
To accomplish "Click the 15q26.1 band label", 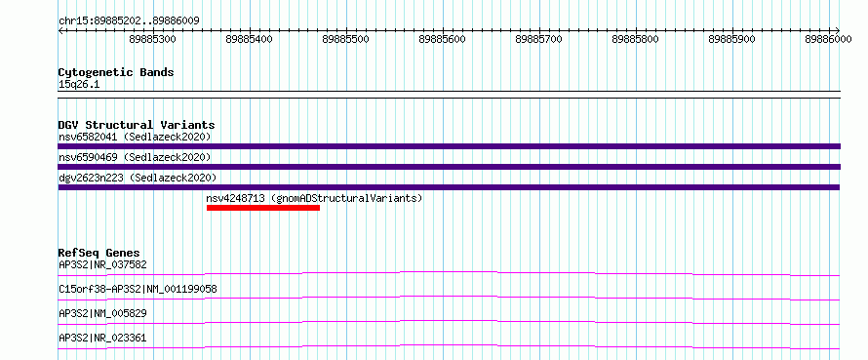I will point(79,85).
